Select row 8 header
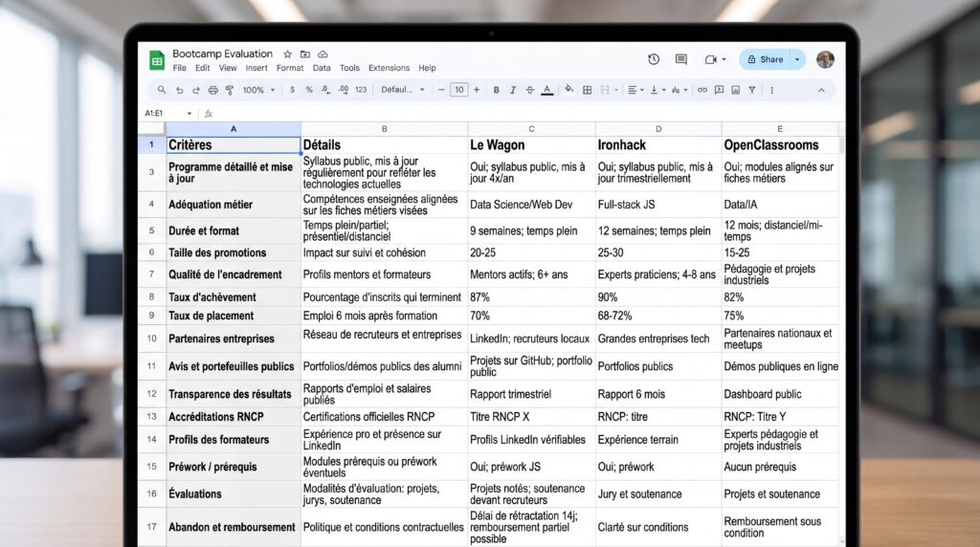The width and height of the screenshot is (980, 547). pos(151,297)
